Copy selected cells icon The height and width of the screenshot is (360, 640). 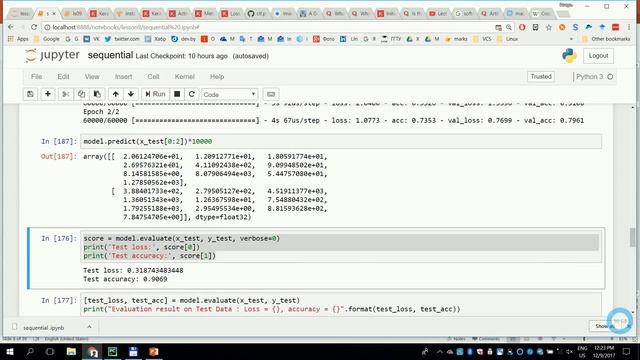(x=81, y=94)
